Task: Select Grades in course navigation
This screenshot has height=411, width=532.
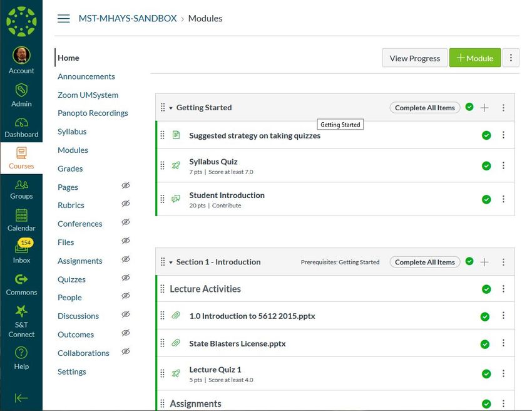Action: click(x=70, y=169)
